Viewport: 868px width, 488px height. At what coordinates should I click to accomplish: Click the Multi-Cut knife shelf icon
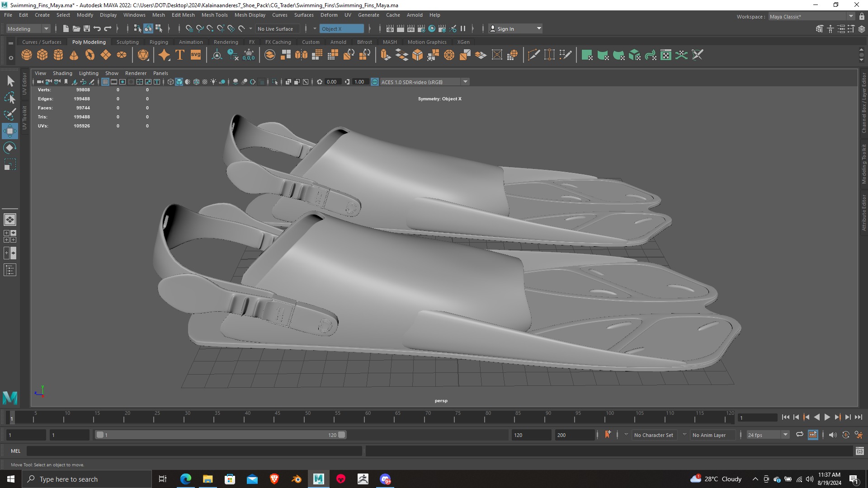533,55
